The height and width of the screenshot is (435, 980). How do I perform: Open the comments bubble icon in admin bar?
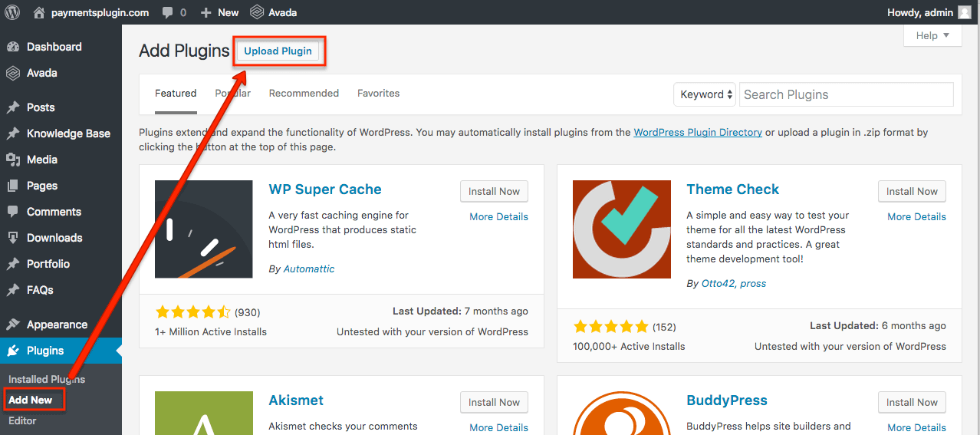168,13
